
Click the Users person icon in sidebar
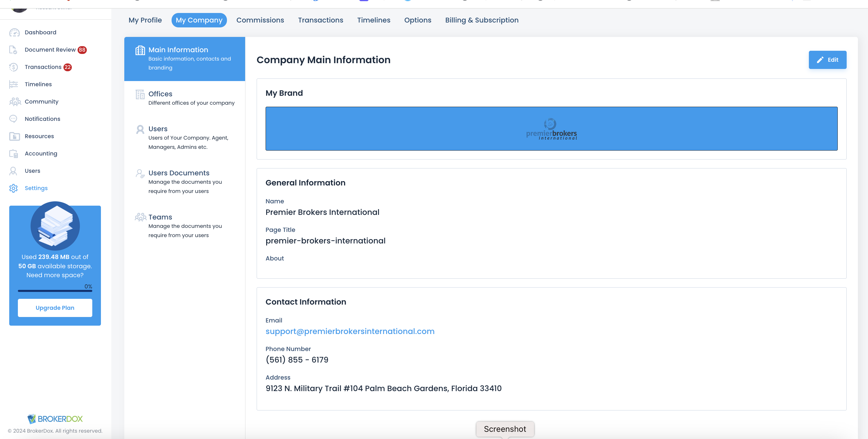(x=13, y=171)
